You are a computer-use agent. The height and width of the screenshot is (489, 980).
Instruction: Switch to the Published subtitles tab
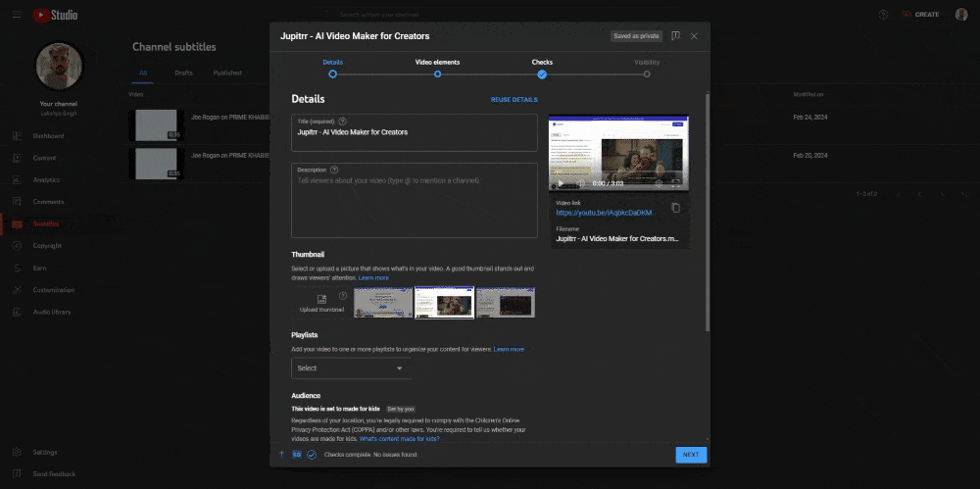coord(227,73)
